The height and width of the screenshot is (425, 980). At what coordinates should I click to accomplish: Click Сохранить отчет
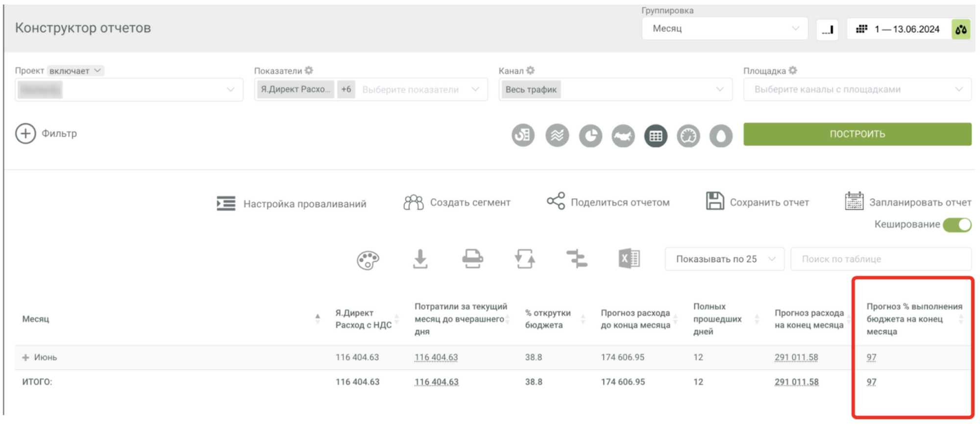pos(758,202)
